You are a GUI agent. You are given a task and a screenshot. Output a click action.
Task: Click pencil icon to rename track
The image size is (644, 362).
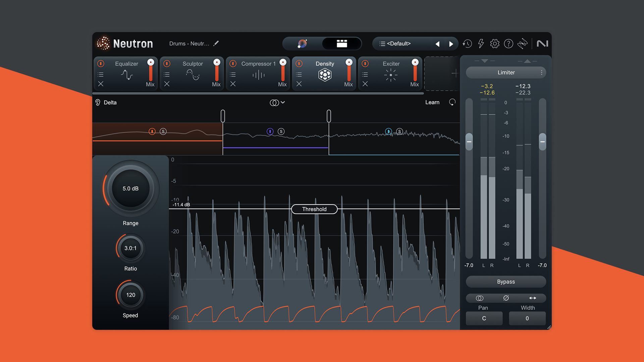pyautogui.click(x=216, y=43)
